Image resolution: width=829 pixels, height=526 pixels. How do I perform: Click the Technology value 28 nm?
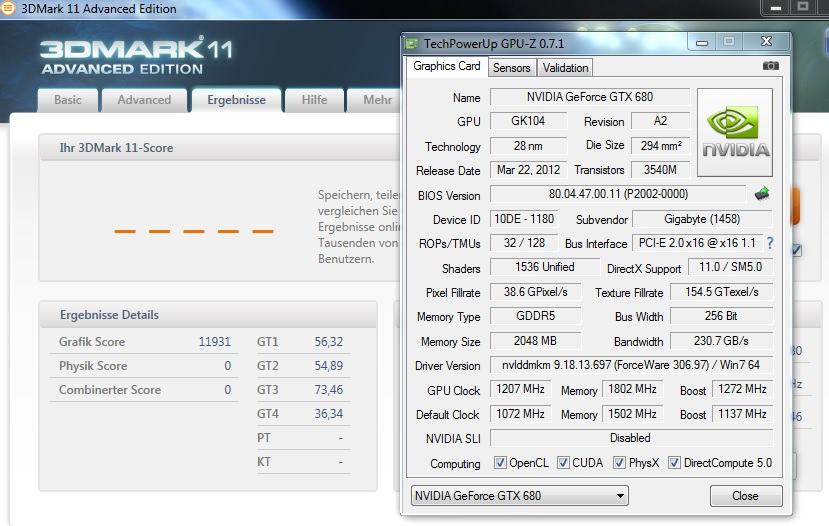[x=528, y=146]
